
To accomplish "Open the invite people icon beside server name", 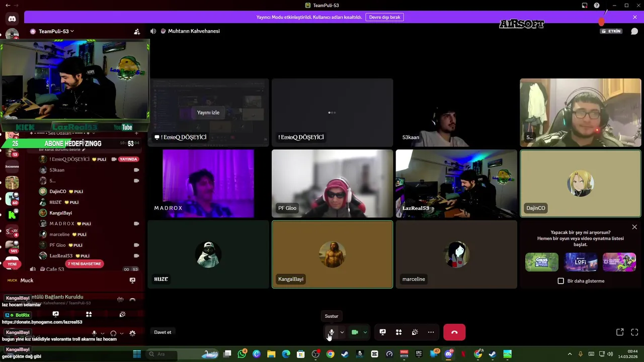I will [137, 31].
